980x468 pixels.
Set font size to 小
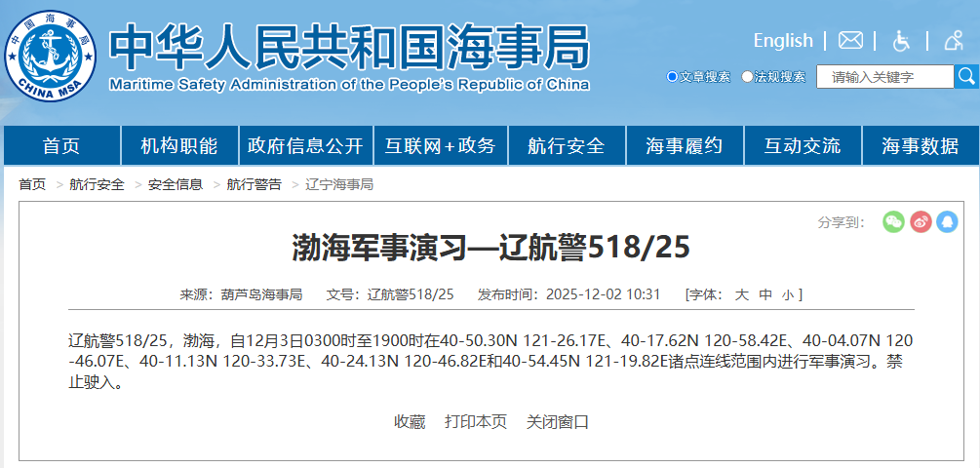[x=787, y=294]
